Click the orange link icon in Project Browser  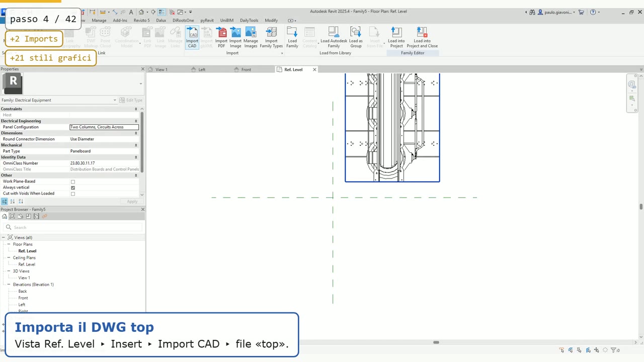click(x=44, y=216)
